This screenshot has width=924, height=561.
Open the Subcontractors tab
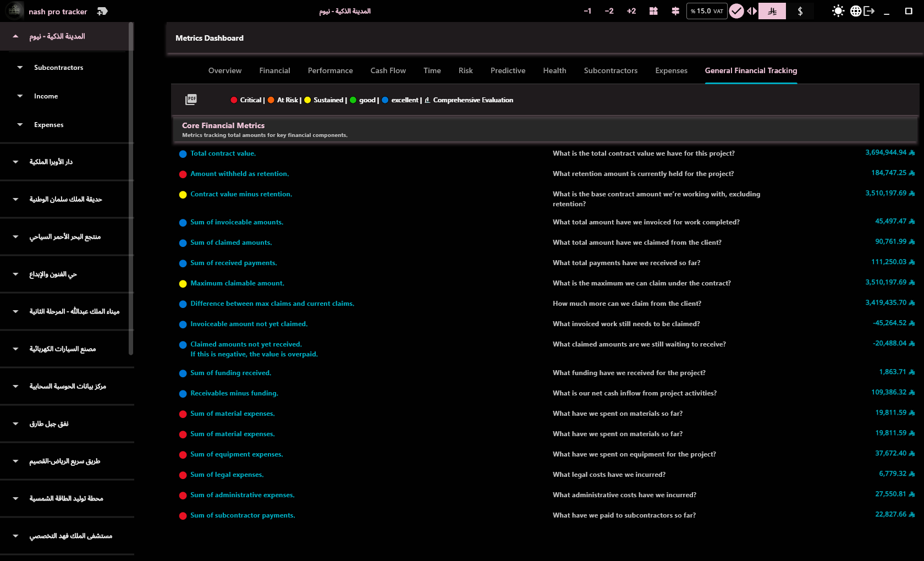611,70
